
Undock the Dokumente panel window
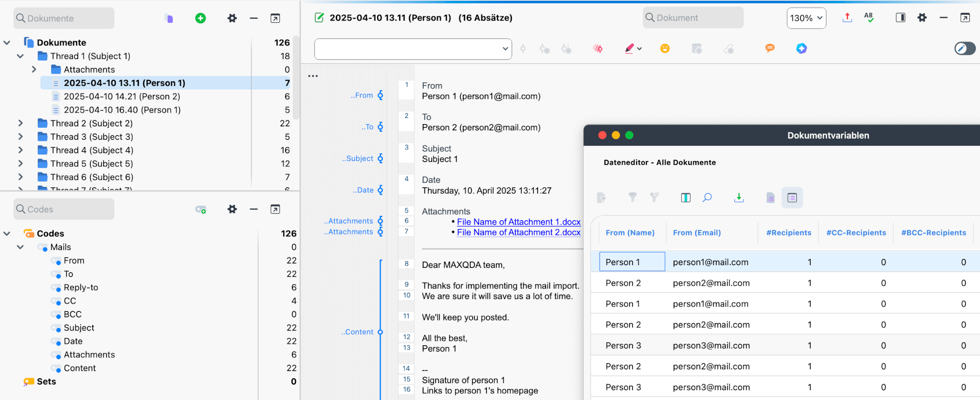coord(275,18)
